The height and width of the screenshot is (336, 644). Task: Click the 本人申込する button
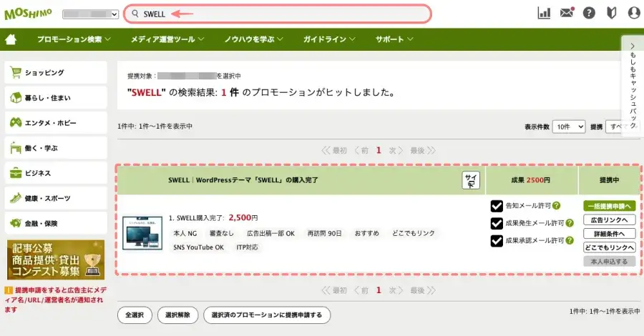coord(610,262)
